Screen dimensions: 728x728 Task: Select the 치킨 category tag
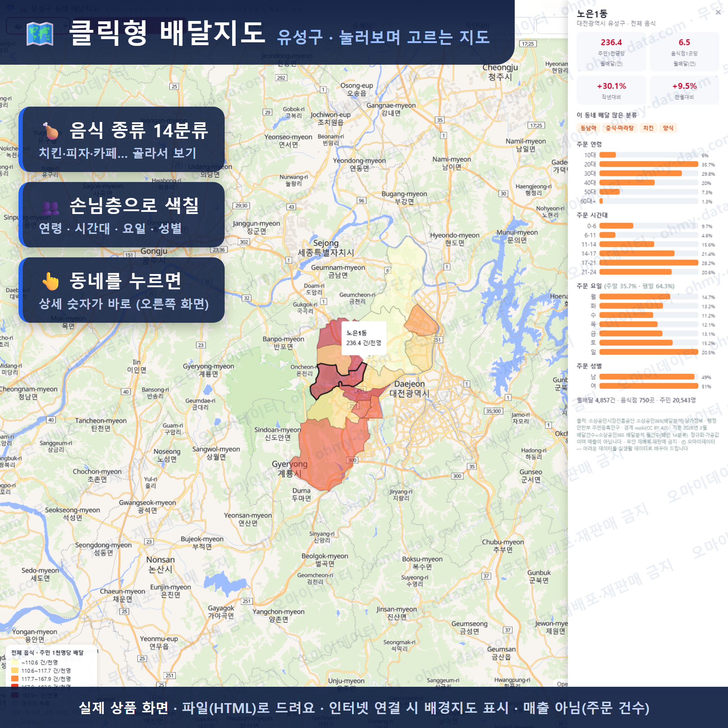(x=648, y=128)
